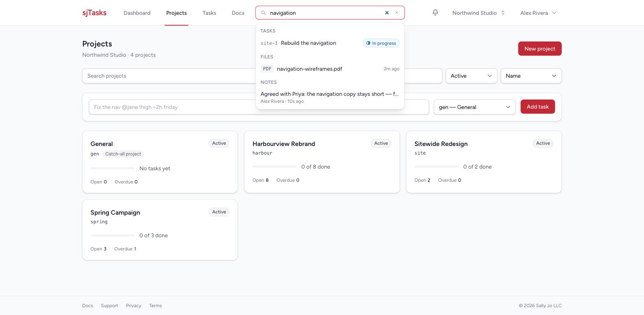This screenshot has width=644, height=315.
Task: Open the Support link in the footer
Action: point(109,306)
